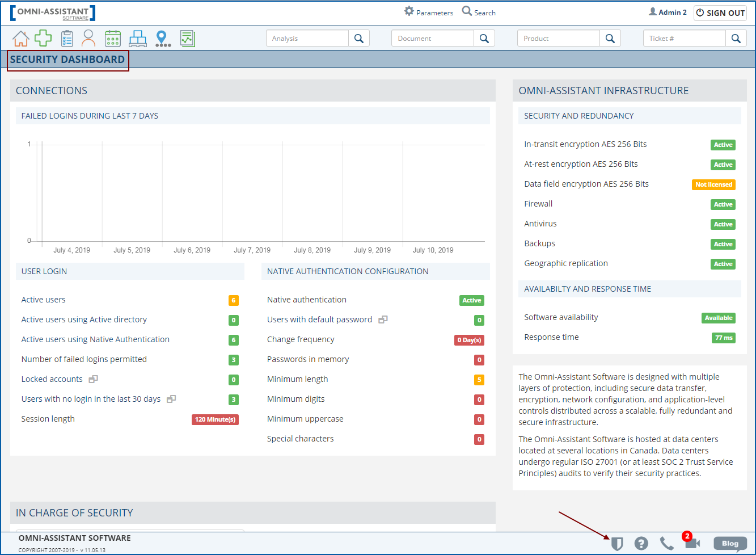756x555 pixels.
Task: Focus the Ticket # search field
Action: point(685,38)
